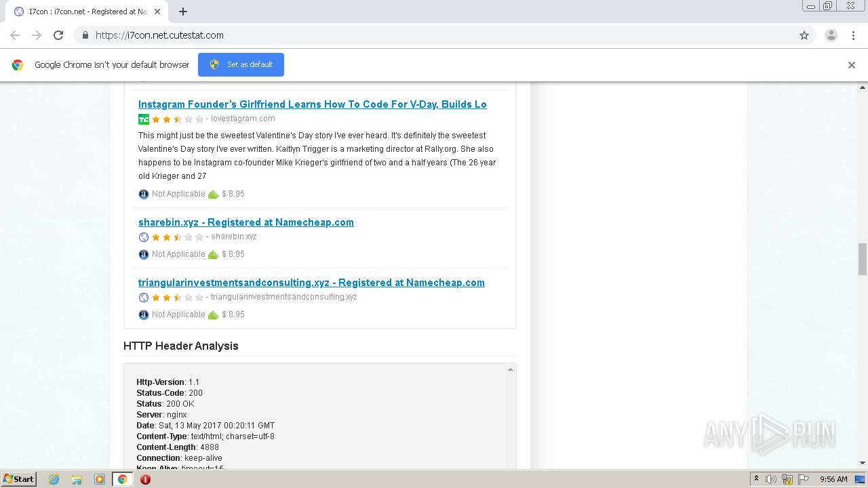This screenshot has height=488, width=868.
Task: Select the 'Server: nginx' header line
Action: pyautogui.click(x=161, y=415)
